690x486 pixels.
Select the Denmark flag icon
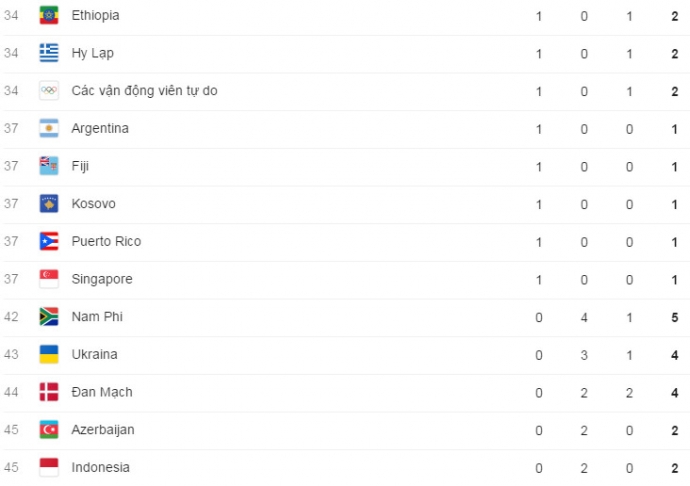[48, 392]
